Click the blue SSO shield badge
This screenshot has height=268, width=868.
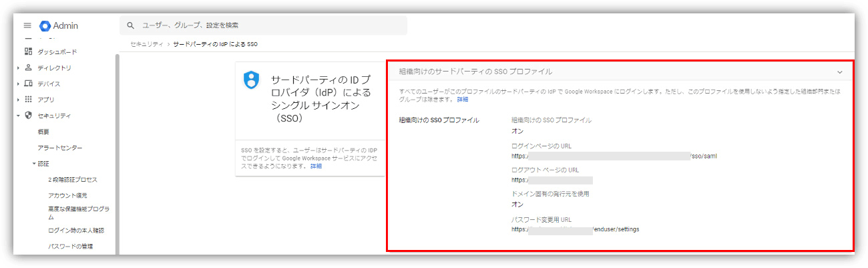(x=251, y=80)
